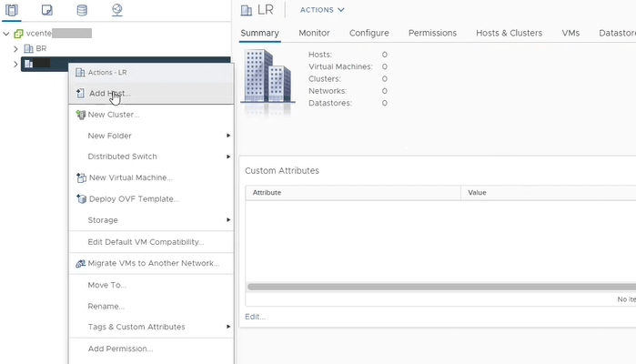Screen dimensions: 636x364
Task: Select Rename from the context menu
Action: coord(106,306)
